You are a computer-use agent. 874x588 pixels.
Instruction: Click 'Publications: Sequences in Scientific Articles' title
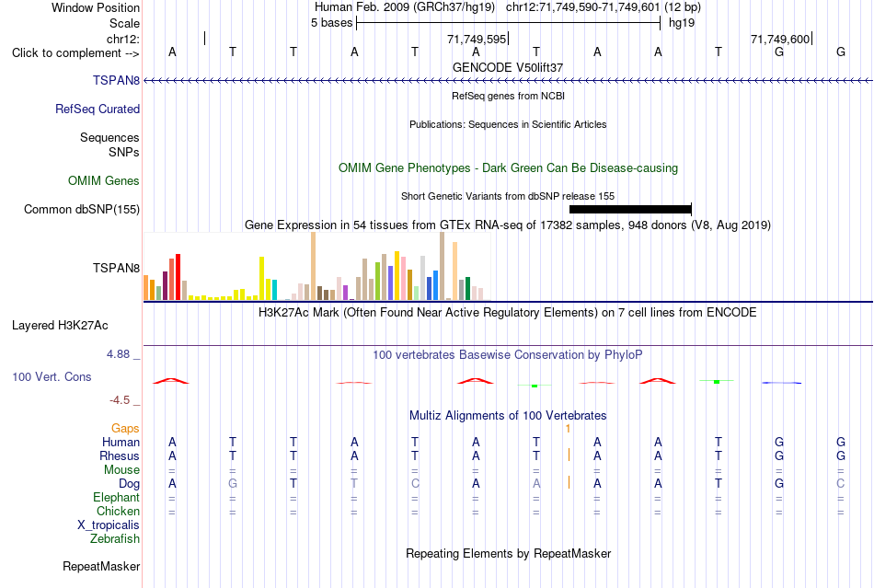[x=508, y=124]
